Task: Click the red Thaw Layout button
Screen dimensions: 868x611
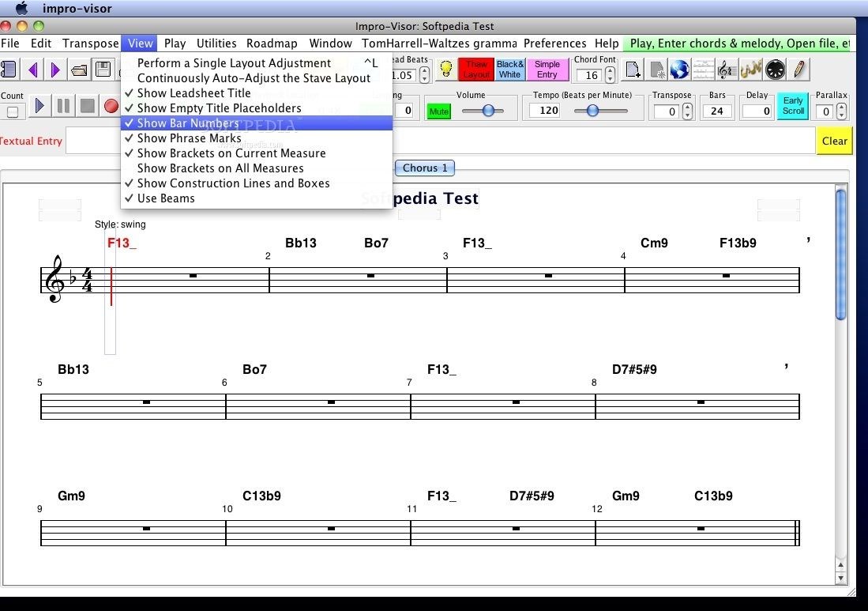Action: pos(476,70)
